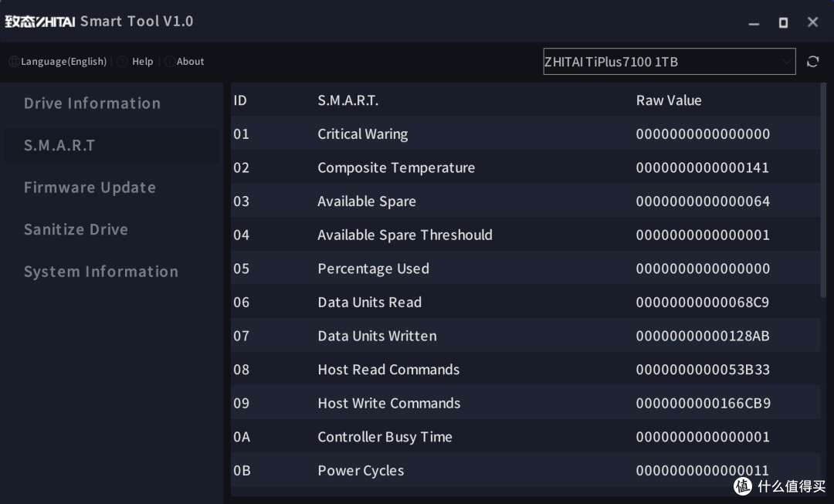Image resolution: width=834 pixels, height=504 pixels.
Task: Click the ID cell 0A
Action: point(242,437)
